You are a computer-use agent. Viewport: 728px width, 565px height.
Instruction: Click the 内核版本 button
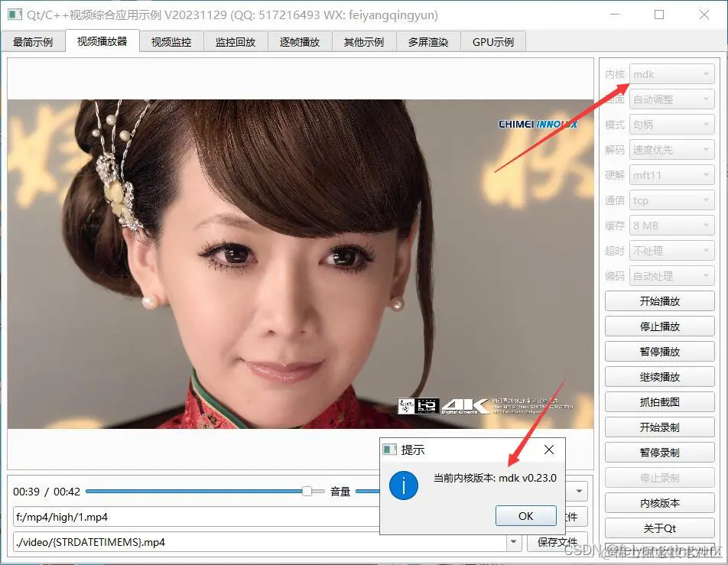click(659, 503)
